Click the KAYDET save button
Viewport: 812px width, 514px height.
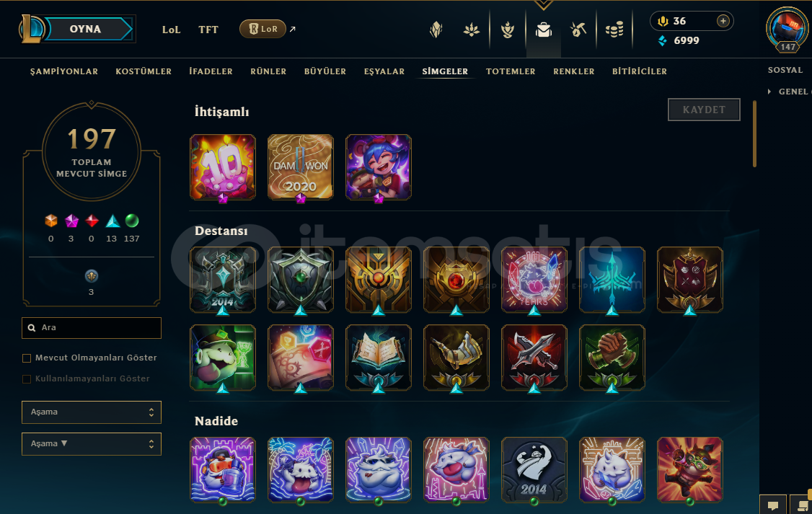point(704,110)
